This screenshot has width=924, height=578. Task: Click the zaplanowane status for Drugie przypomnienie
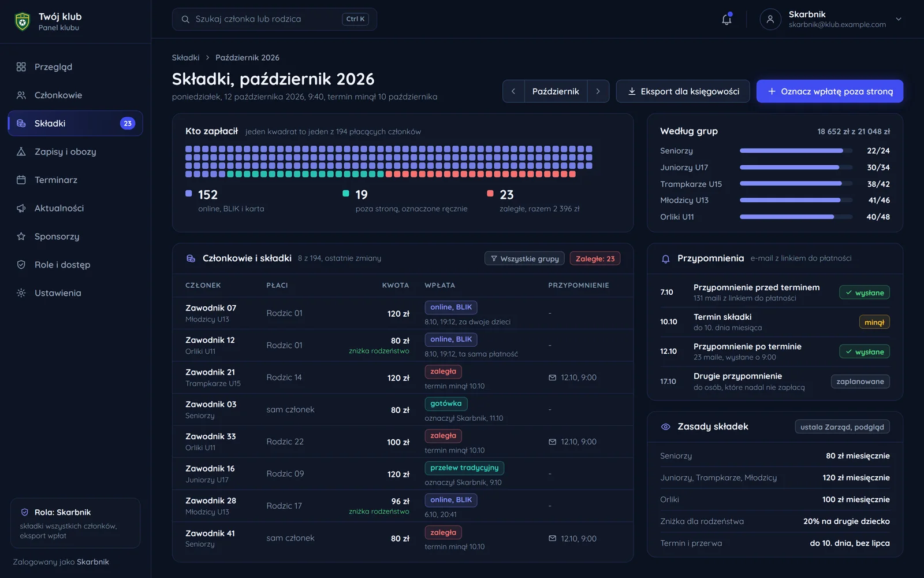click(860, 381)
